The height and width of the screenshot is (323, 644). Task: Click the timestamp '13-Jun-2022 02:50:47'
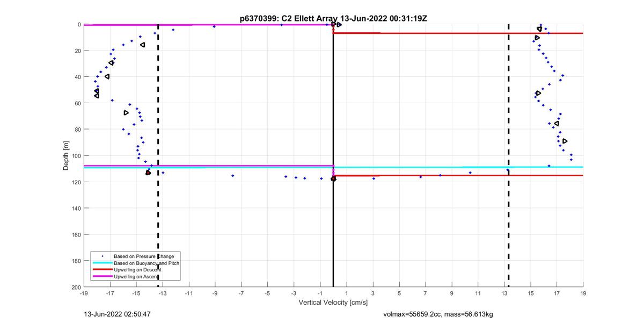point(118,314)
